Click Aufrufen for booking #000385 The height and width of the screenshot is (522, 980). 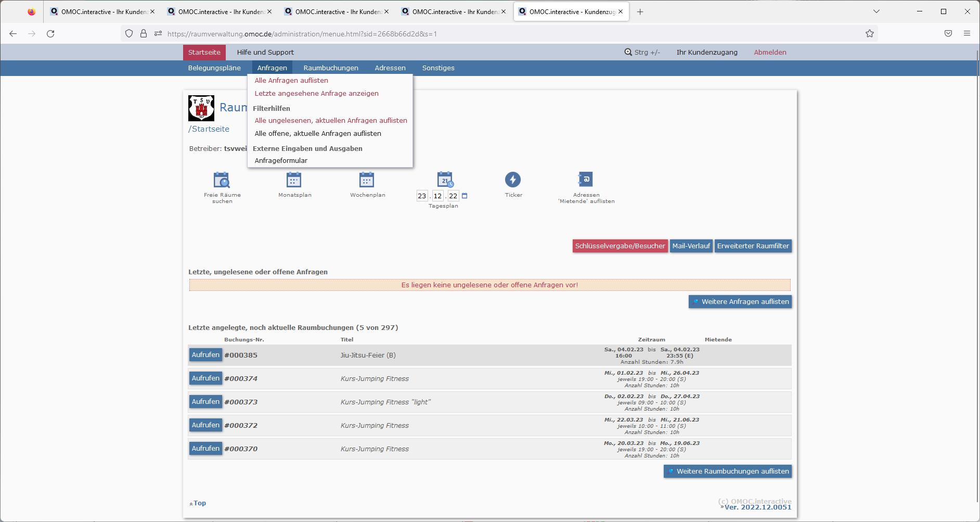tap(205, 355)
